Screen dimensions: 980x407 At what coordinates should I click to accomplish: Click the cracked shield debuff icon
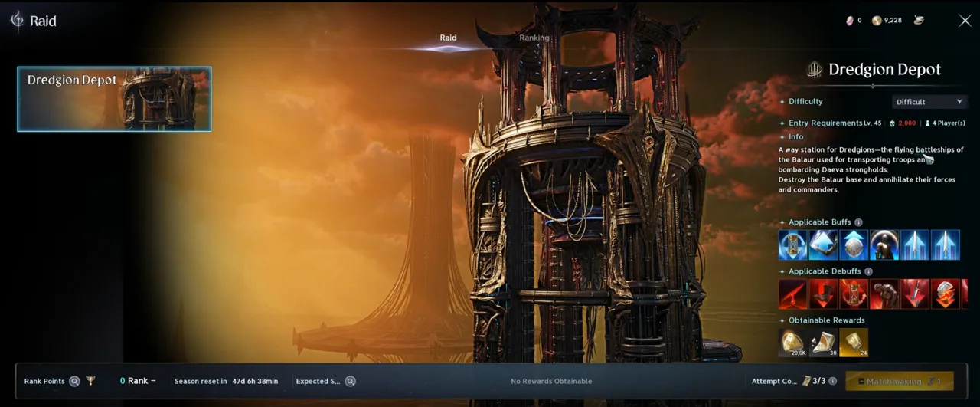coord(946,294)
